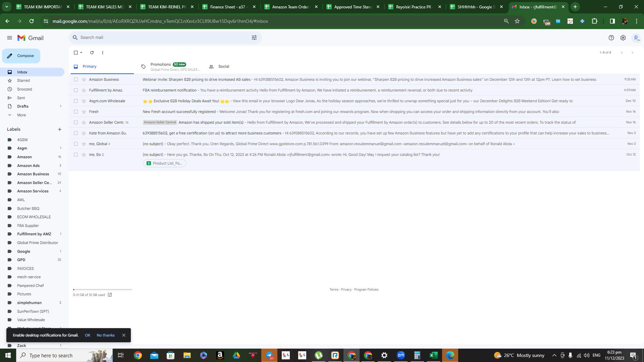
Task: Expand More in the sidebar
Action: coord(21,115)
